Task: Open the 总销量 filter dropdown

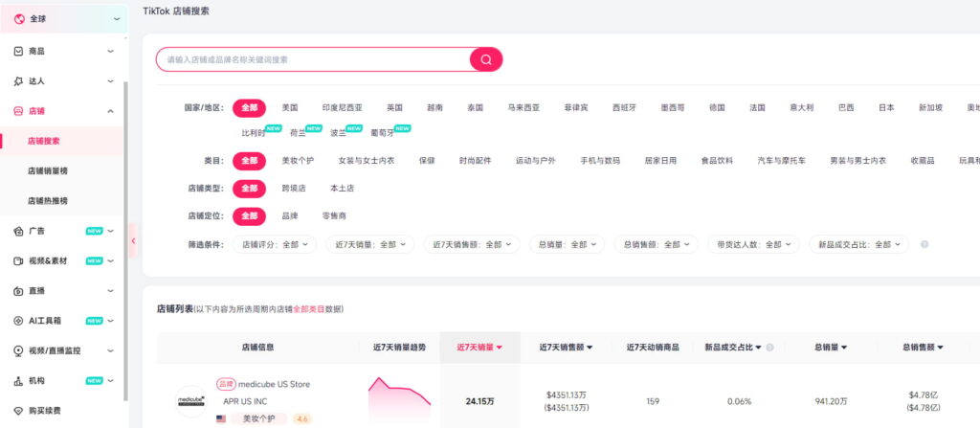Action: click(567, 245)
